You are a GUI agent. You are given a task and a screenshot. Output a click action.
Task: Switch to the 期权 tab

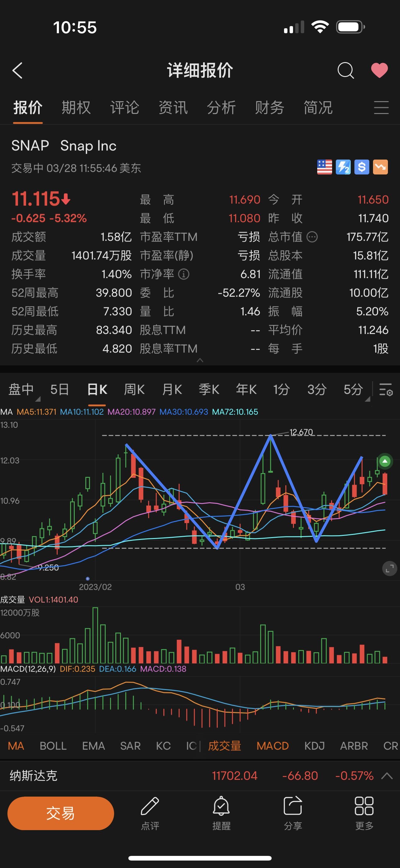[x=76, y=107]
